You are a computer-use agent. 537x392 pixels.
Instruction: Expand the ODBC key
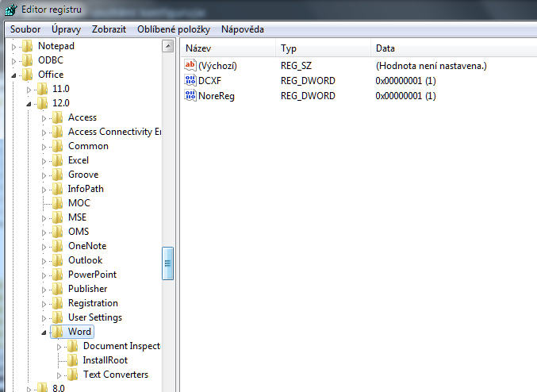click(13, 61)
